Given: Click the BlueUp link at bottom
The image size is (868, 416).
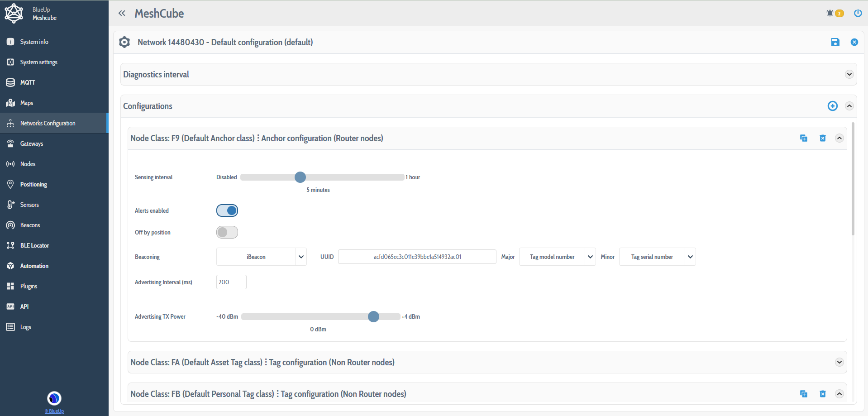Looking at the screenshot, I should point(54,411).
